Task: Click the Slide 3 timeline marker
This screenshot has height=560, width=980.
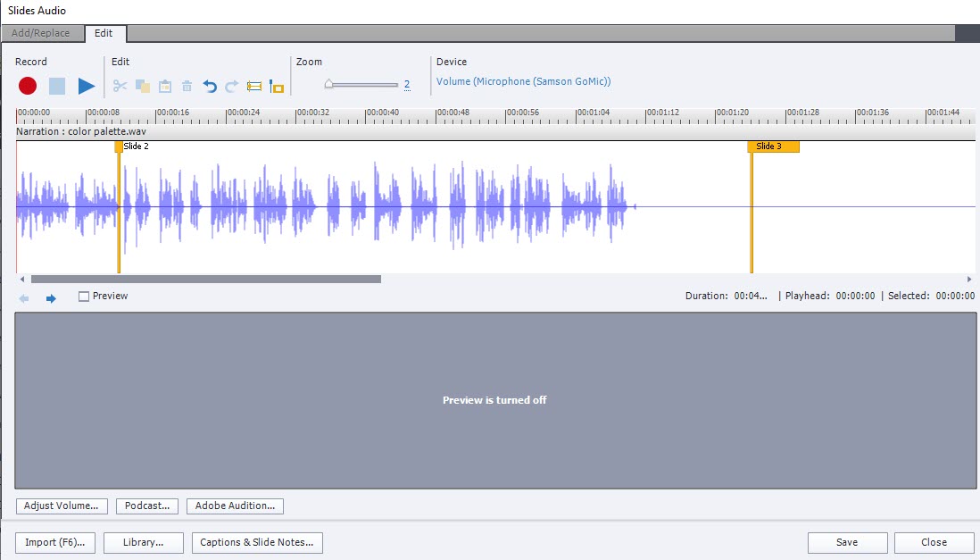Action: pos(772,146)
